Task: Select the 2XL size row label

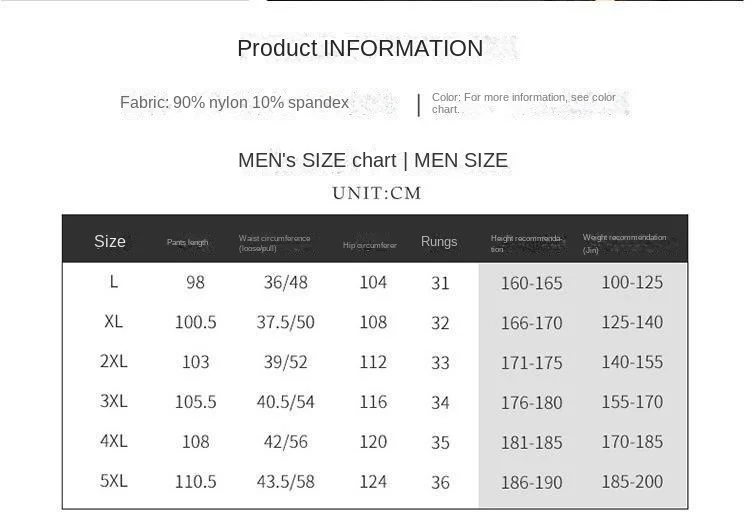Action: 114,361
